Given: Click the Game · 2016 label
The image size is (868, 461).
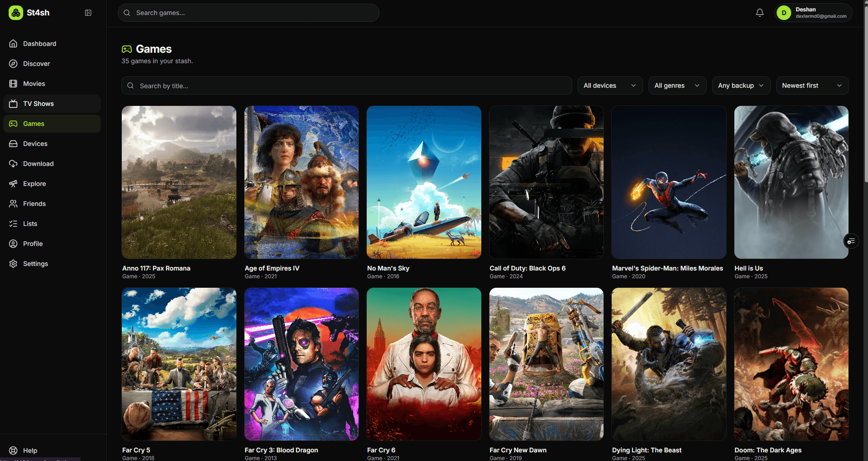Looking at the screenshot, I should (383, 276).
